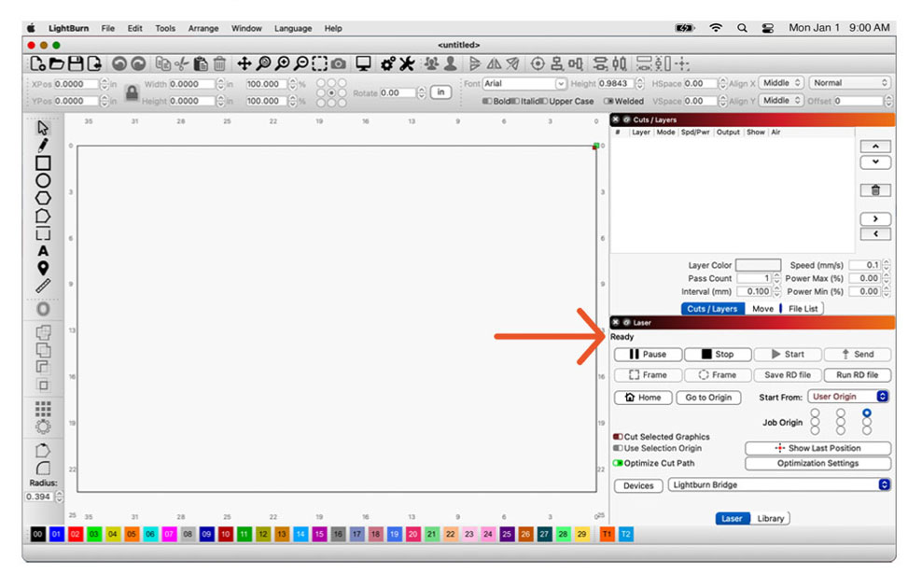This screenshot has width=922, height=588.
Task: Click the Pass Count stepper arrows
Action: tap(776, 278)
